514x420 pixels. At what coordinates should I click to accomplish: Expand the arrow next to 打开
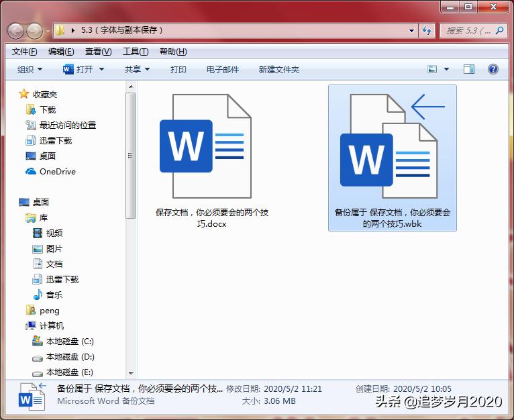101,69
